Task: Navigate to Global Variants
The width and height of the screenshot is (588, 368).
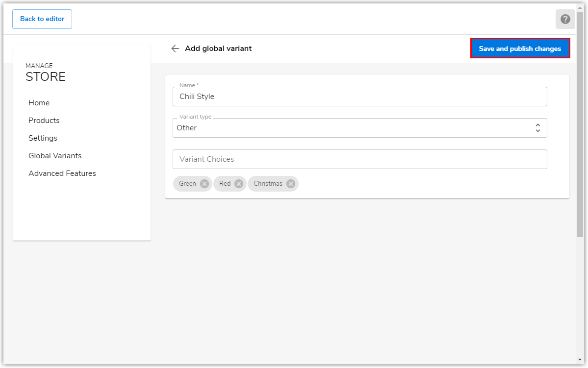Action: tap(55, 155)
